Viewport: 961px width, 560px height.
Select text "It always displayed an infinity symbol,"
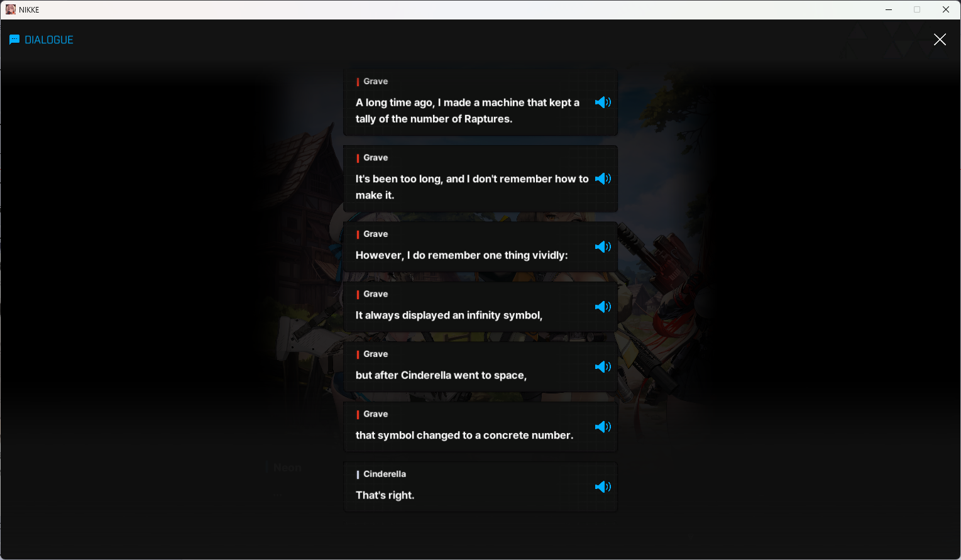(x=449, y=315)
